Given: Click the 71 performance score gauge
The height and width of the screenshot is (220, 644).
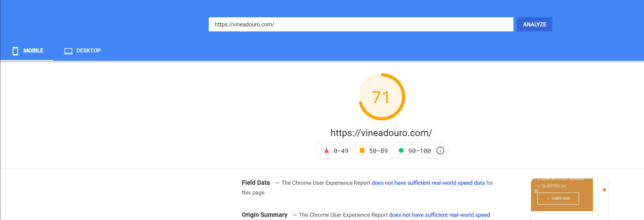Looking at the screenshot, I should [x=382, y=97].
